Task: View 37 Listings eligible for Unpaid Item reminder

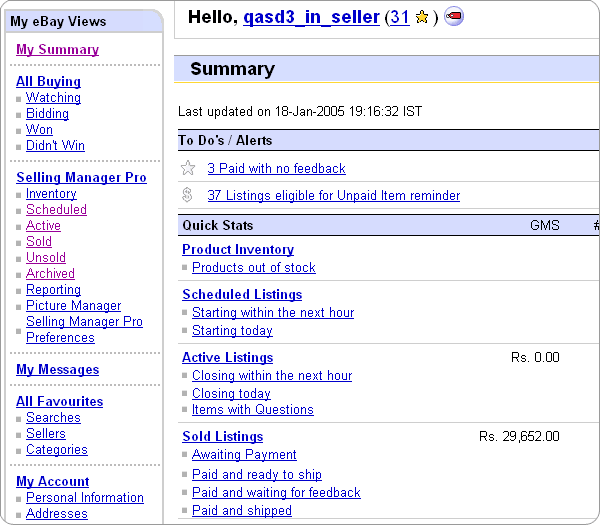Action: tap(333, 196)
